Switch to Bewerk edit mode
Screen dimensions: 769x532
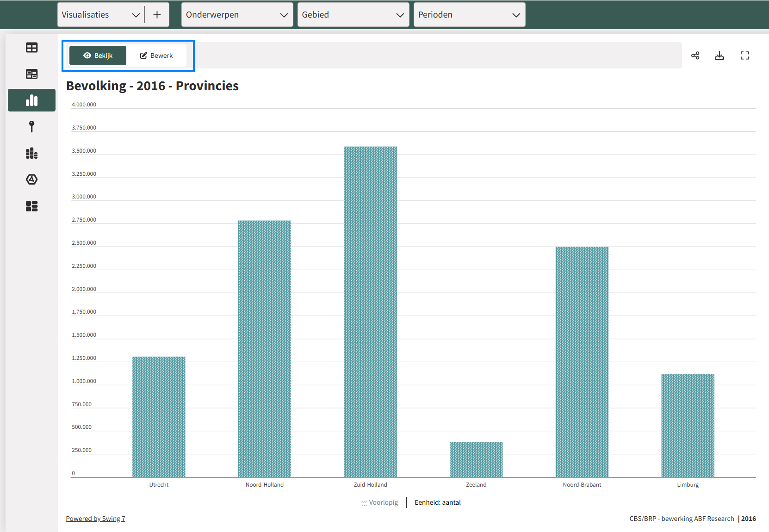coord(156,56)
